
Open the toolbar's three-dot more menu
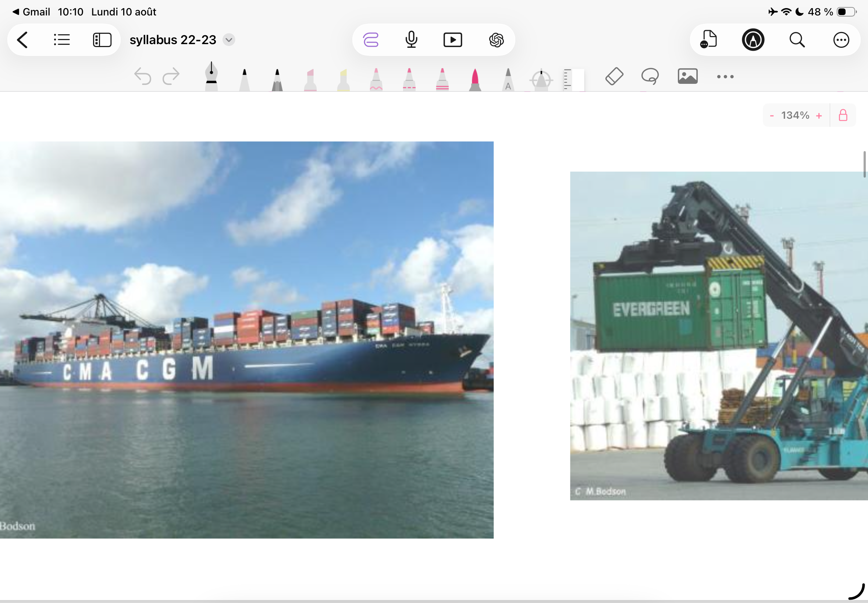pyautogui.click(x=726, y=77)
